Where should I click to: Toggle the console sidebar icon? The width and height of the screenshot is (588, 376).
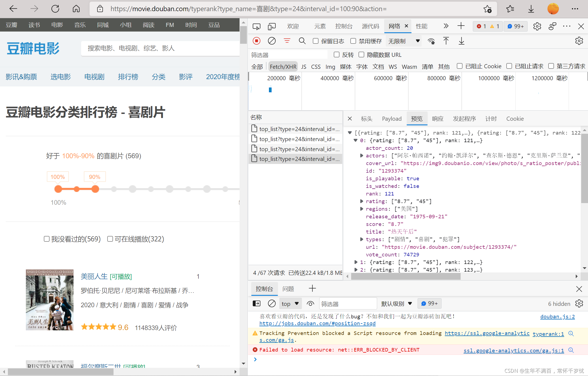[x=256, y=303]
